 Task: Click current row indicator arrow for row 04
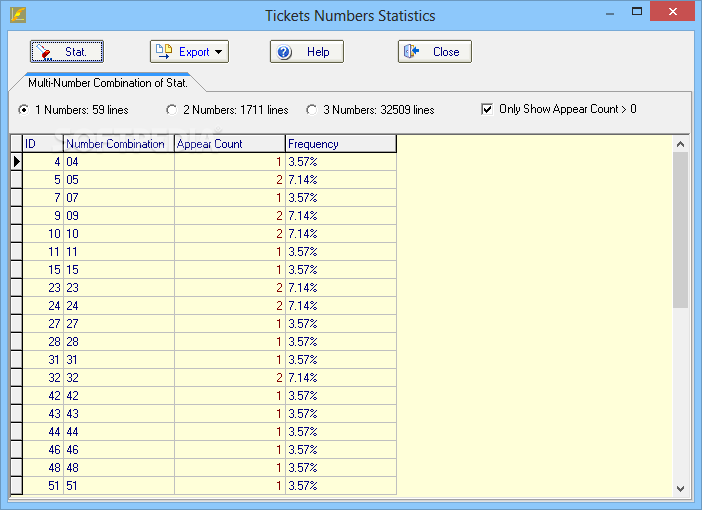17,162
